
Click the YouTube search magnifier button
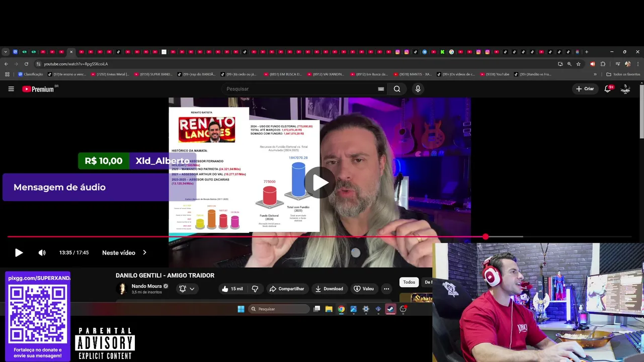397,89
